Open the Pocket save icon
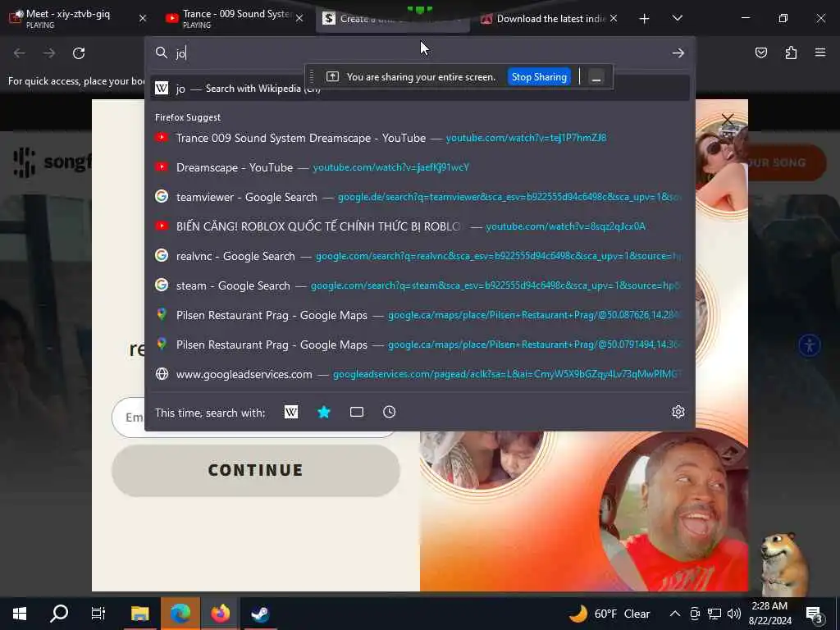840x630 pixels. coord(760,52)
